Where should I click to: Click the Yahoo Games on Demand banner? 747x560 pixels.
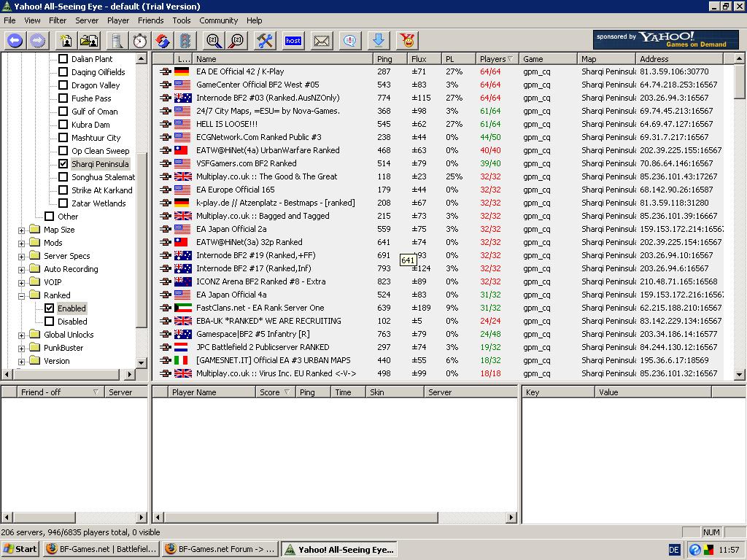pos(665,39)
